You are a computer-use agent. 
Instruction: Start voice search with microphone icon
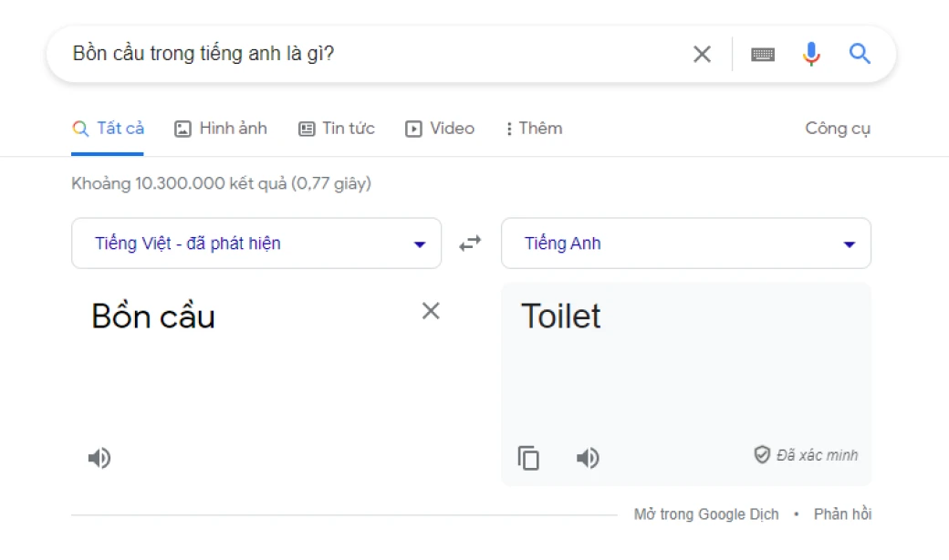(x=811, y=54)
